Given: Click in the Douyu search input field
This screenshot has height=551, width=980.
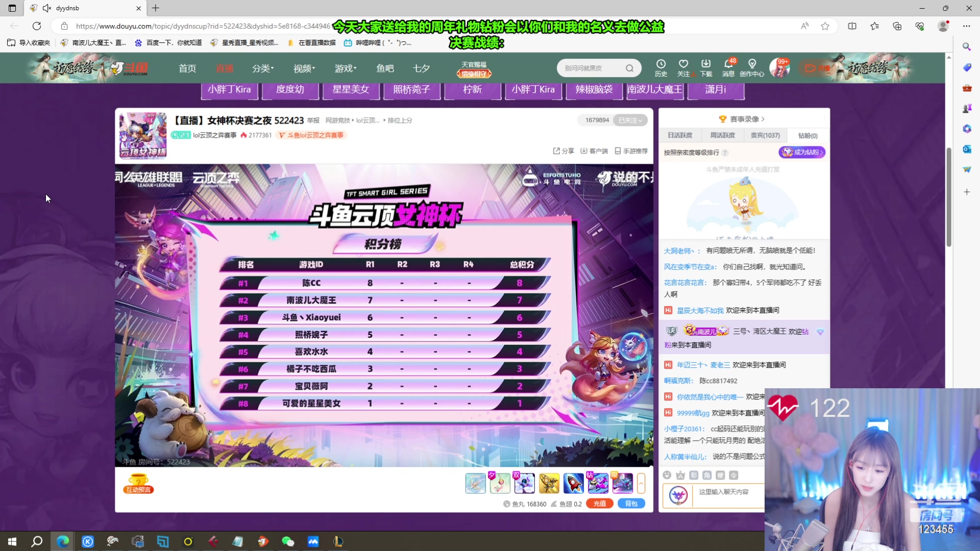Looking at the screenshot, I should (x=592, y=68).
